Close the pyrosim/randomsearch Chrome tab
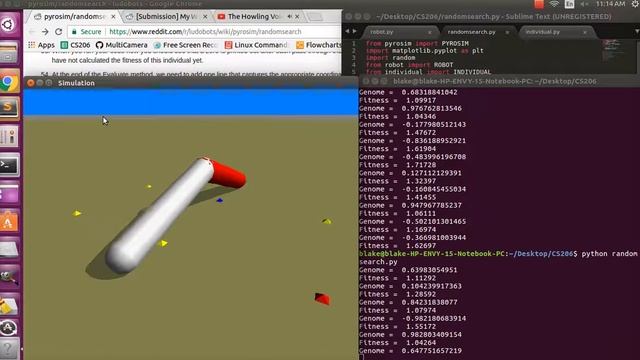Screen dimensions: 640x360 113,16
